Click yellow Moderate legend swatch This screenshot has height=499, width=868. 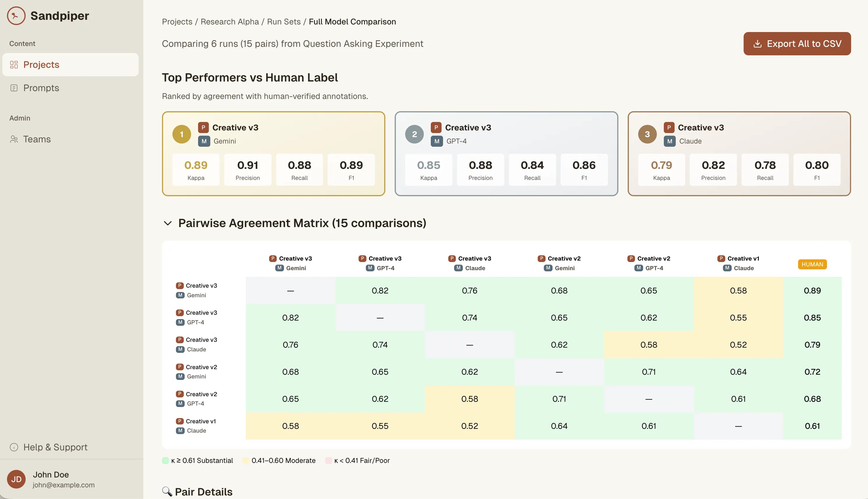(x=246, y=460)
